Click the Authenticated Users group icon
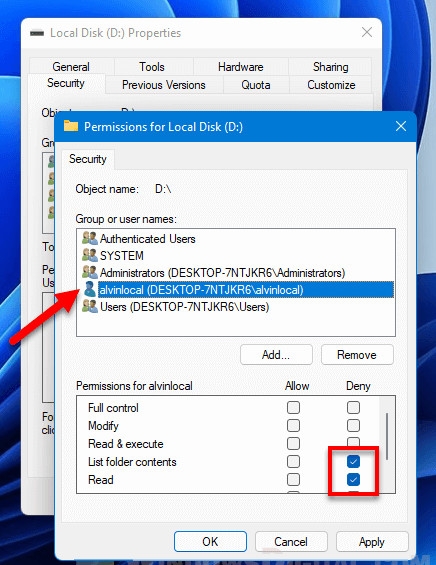436x565 pixels. [x=90, y=238]
